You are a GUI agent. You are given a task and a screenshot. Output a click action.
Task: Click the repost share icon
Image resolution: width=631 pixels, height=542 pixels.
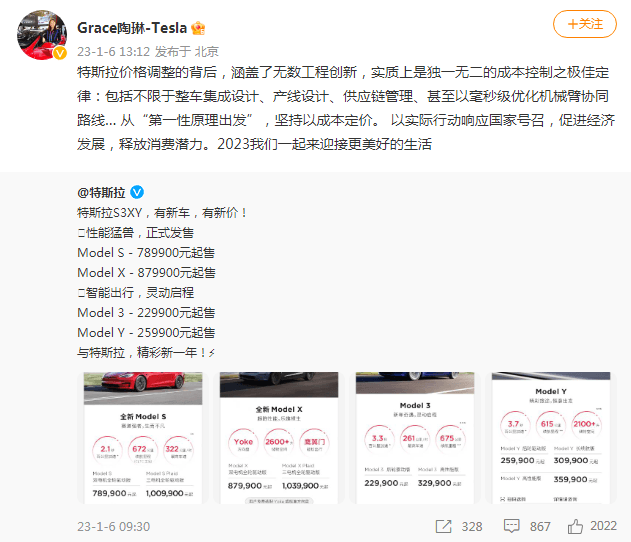pos(443,526)
